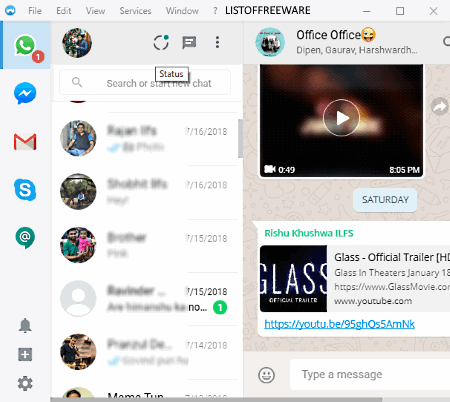Switch to the Skype service

(x=25, y=190)
